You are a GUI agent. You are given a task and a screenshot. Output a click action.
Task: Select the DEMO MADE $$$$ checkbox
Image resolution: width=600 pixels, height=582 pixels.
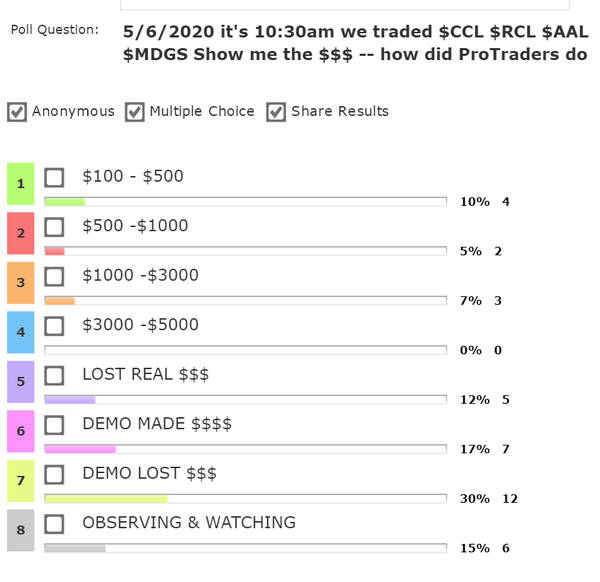[55, 424]
